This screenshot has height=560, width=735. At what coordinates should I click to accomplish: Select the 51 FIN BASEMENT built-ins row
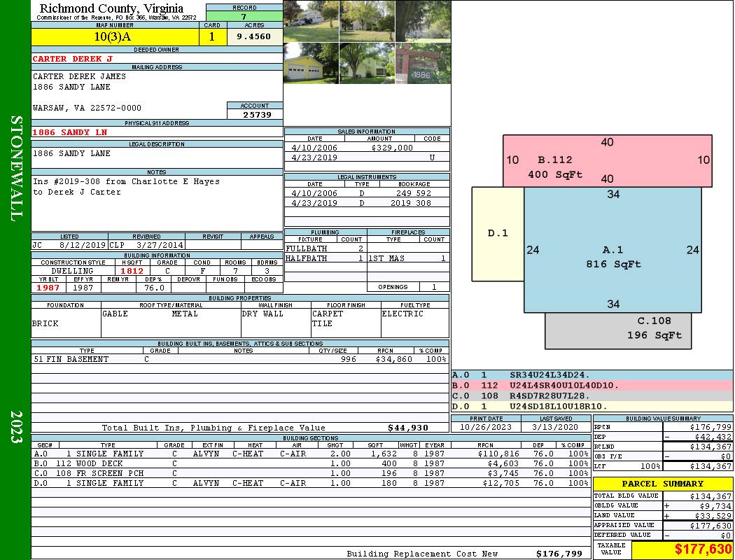pos(239,359)
